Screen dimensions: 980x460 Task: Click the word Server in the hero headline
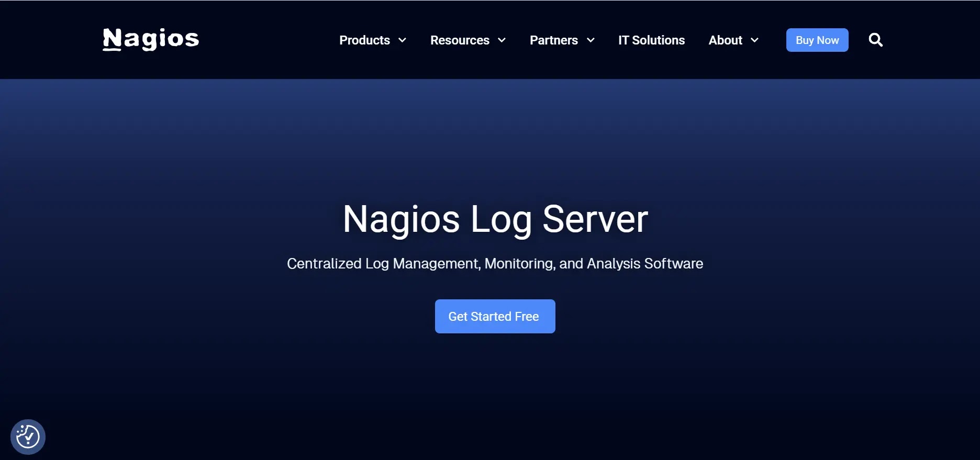click(595, 219)
